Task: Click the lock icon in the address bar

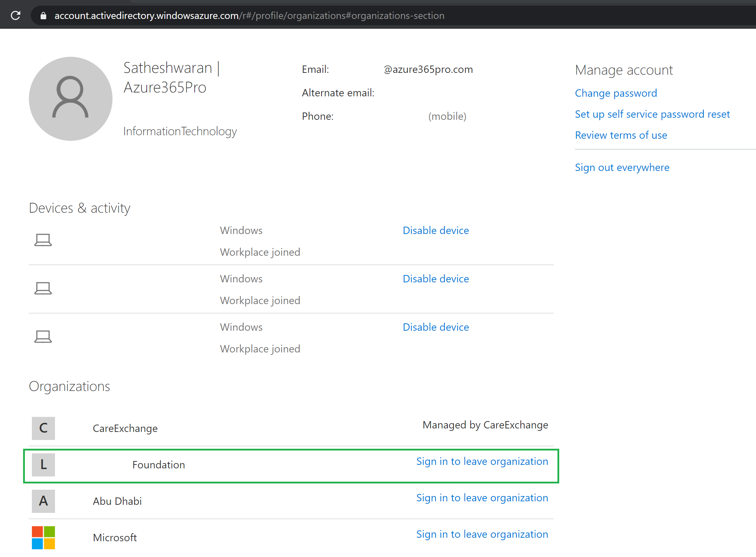Action: coord(43,15)
